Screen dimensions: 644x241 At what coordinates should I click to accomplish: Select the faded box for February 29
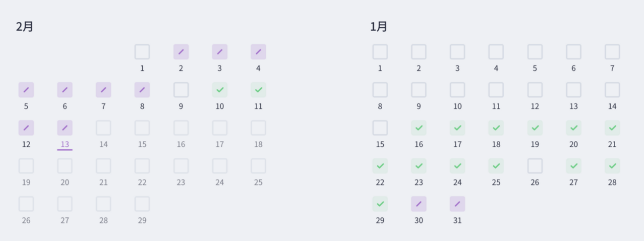point(142,204)
